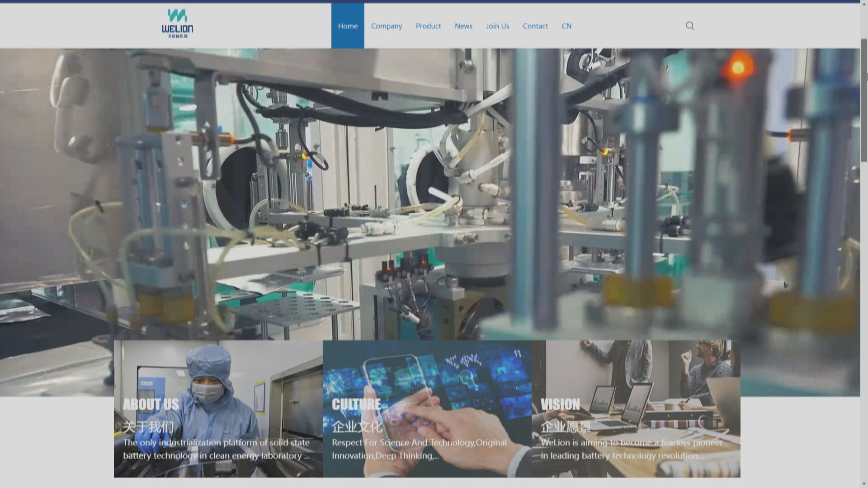The width and height of the screenshot is (868, 488).
Task: Navigate to Join Us
Action: [x=497, y=26]
